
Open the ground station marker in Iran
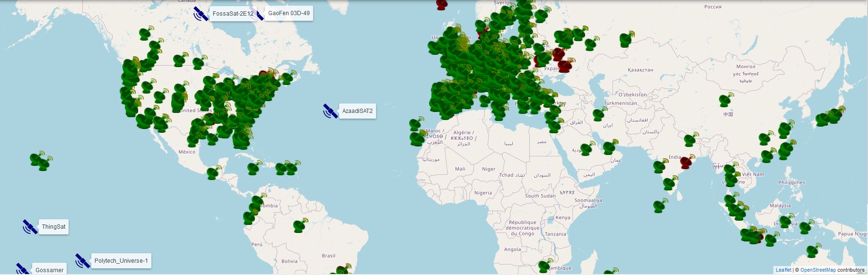[599, 114]
